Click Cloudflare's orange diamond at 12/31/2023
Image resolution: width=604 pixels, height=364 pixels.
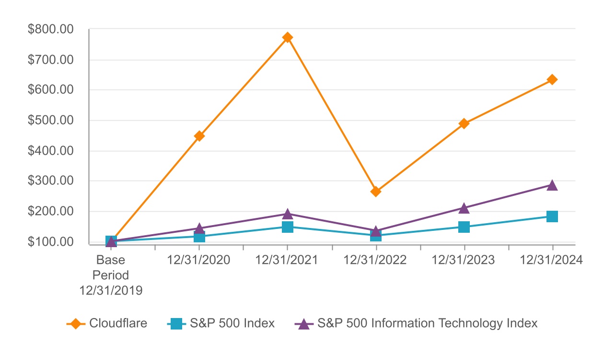(x=464, y=124)
